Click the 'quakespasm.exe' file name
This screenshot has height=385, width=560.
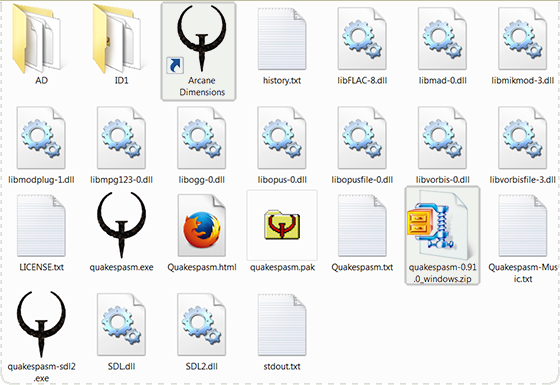tap(121, 267)
